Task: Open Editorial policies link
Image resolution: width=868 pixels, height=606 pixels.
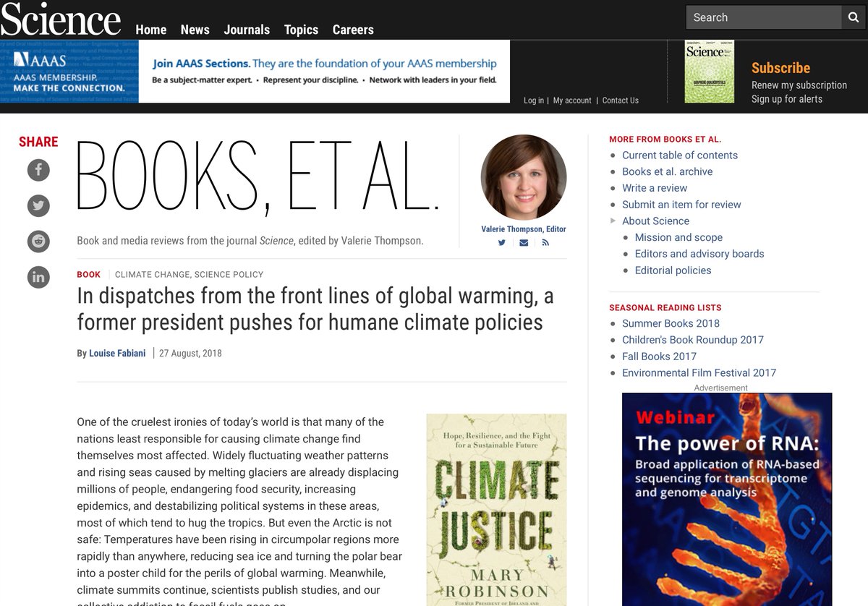Action: (x=673, y=270)
